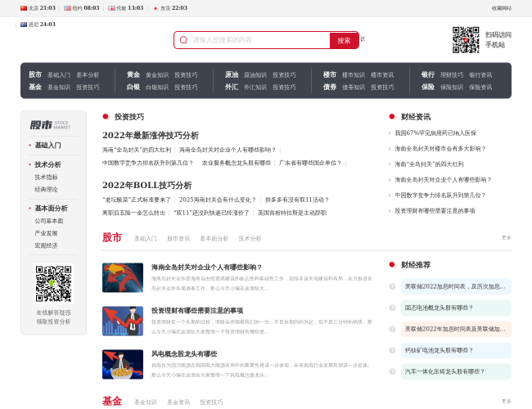The width and height of the screenshot is (532, 409).
Task: Click the UK flag icon beside 伦敦
Action: pyautogui.click(x=111, y=8)
